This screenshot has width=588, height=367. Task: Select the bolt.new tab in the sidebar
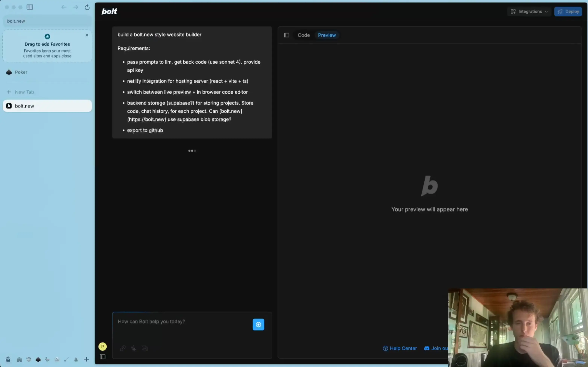click(47, 106)
